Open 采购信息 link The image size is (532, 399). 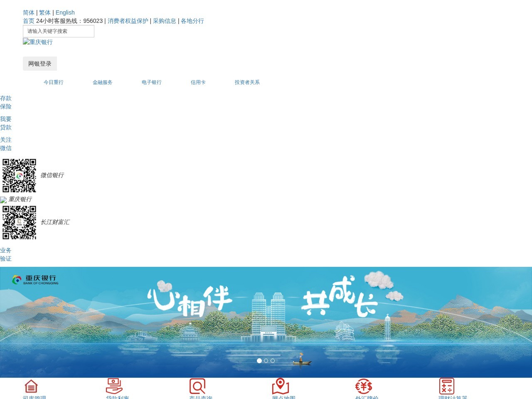pos(165,21)
